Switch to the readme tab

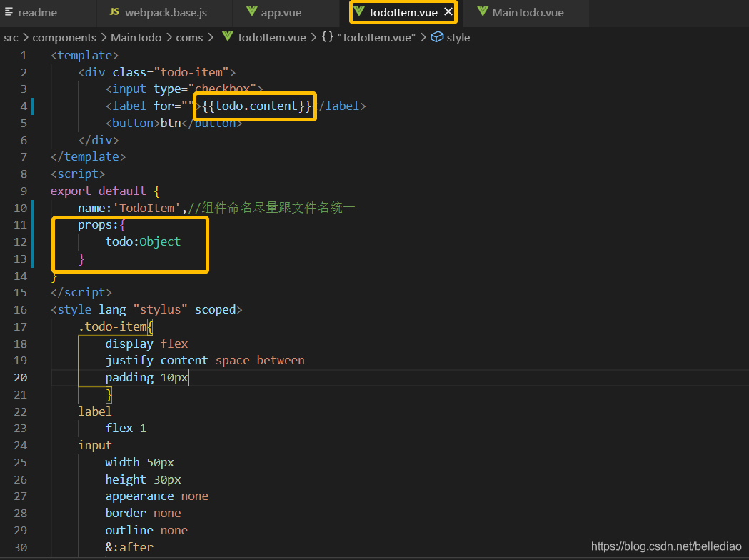tap(37, 12)
